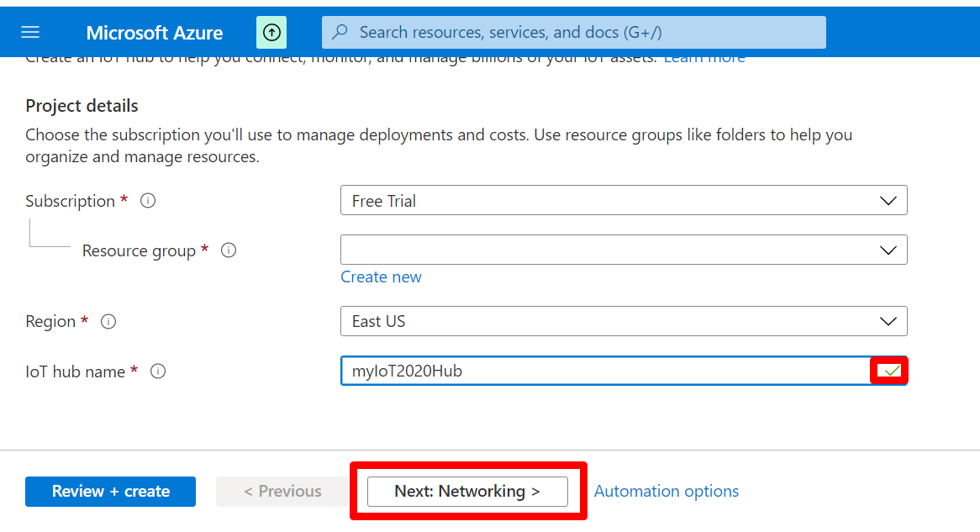Show info tooltip for Subscription
Screen dimensions: 980x532
click(147, 201)
